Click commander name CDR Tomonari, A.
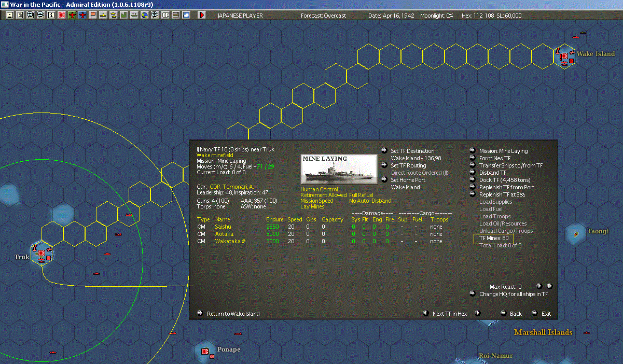623x364 pixels. 231,187
